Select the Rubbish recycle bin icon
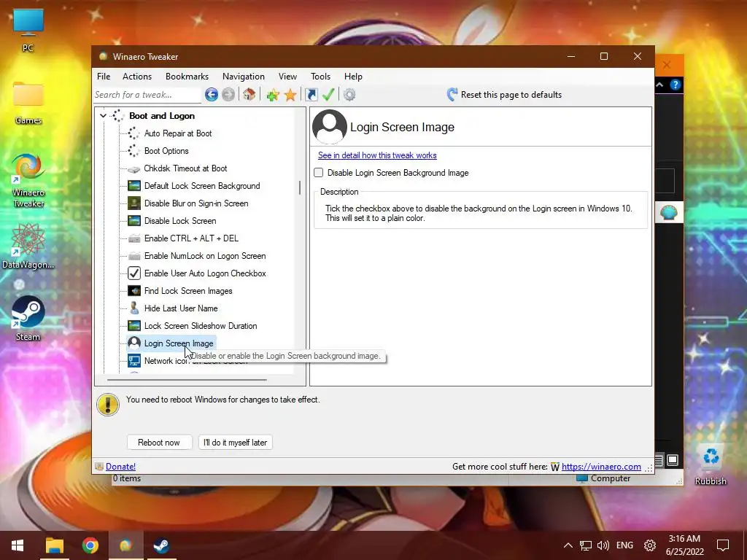The image size is (747, 560). pyautogui.click(x=711, y=464)
